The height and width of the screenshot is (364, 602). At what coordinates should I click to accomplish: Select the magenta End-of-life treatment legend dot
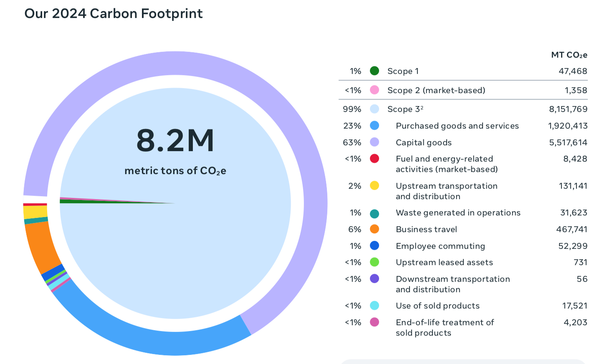(374, 322)
